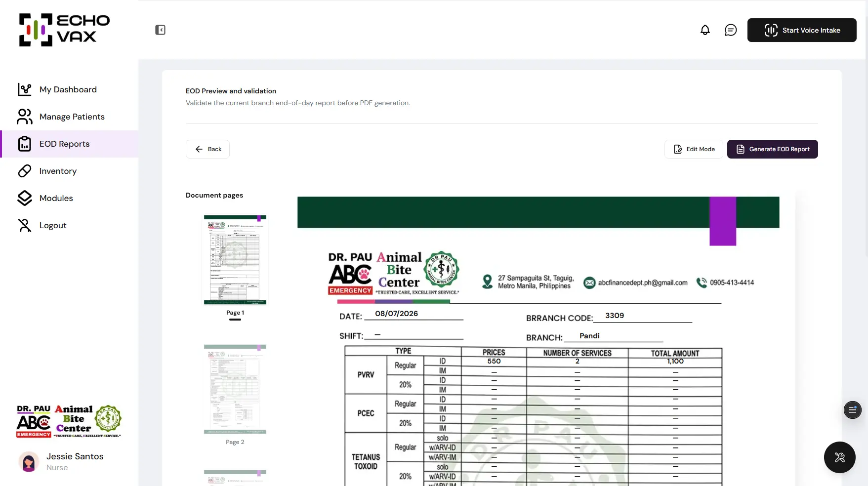Open the tools floating action button
This screenshot has width=868, height=486.
839,457
